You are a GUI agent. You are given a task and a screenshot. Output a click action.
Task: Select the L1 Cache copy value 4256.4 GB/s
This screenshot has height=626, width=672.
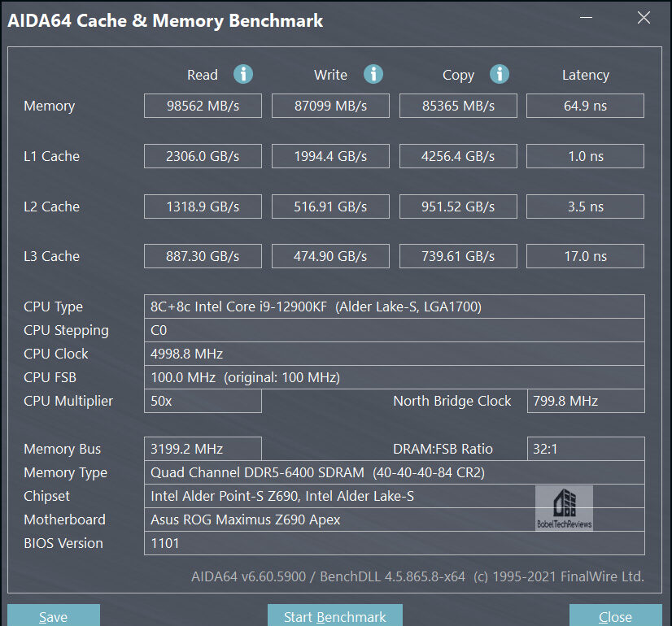coord(458,156)
